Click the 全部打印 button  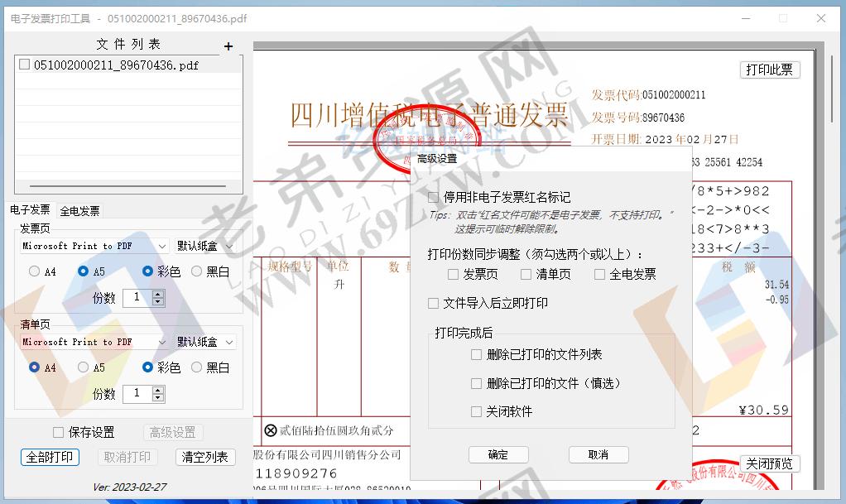click(49, 457)
